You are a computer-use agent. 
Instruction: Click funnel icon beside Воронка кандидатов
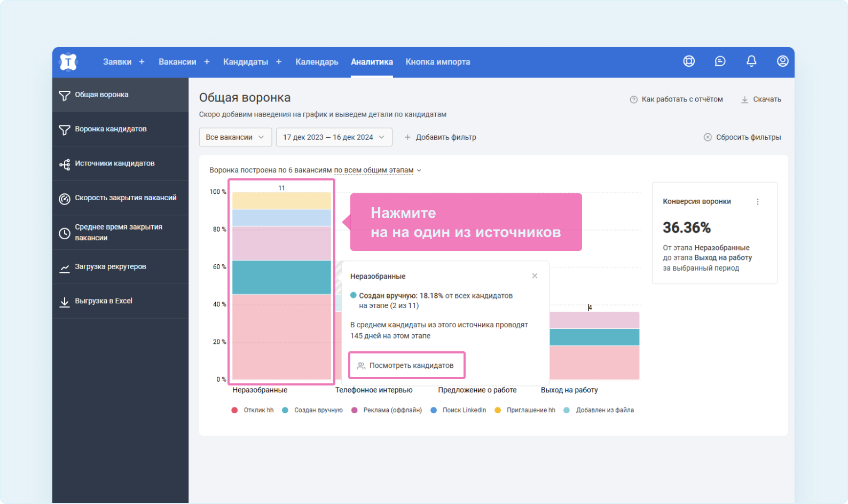65,130
